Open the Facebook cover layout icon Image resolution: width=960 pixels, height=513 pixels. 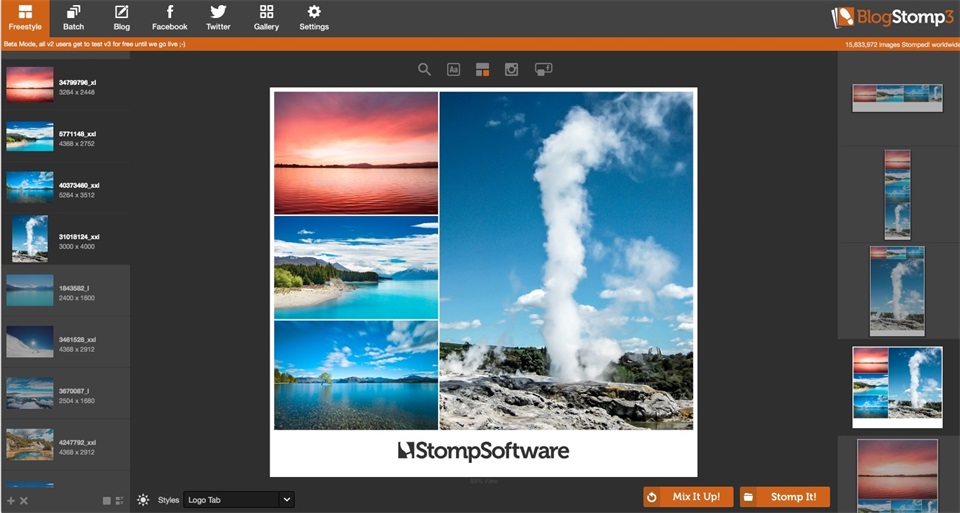(543, 69)
